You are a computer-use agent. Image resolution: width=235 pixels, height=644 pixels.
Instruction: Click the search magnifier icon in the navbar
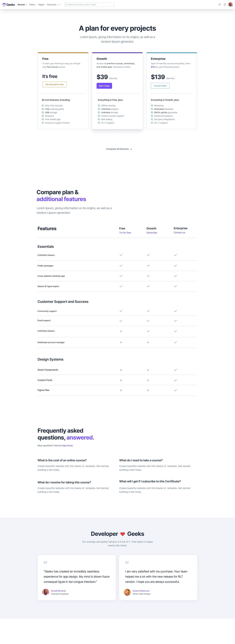click(66, 4)
